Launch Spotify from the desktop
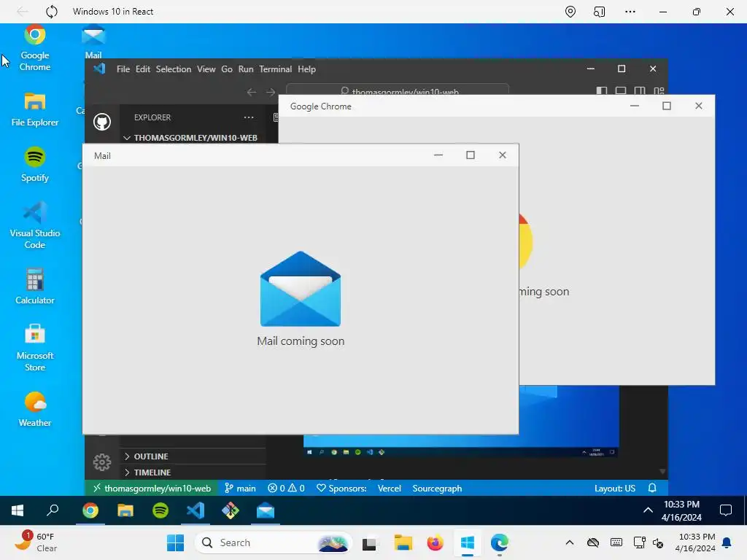The height and width of the screenshot is (560, 747). (35, 165)
